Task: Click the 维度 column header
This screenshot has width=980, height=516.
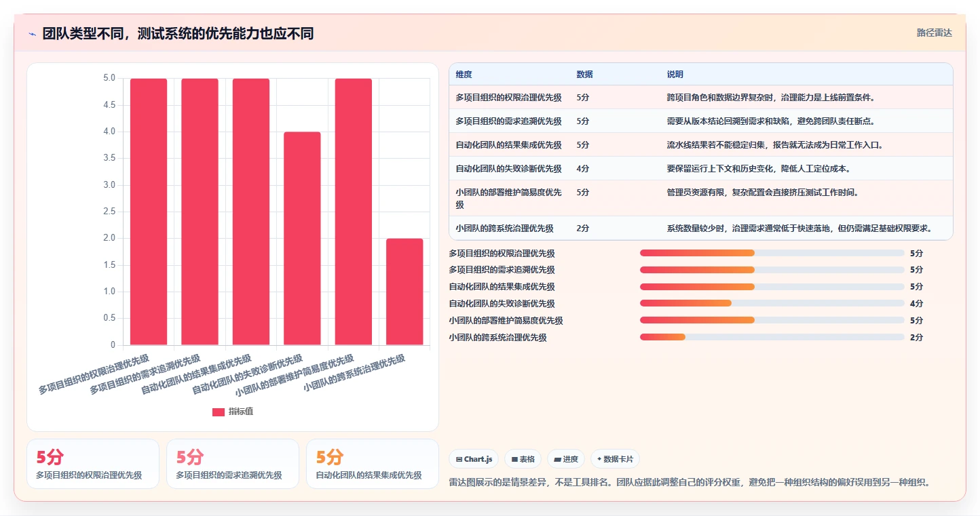Action: coord(464,74)
